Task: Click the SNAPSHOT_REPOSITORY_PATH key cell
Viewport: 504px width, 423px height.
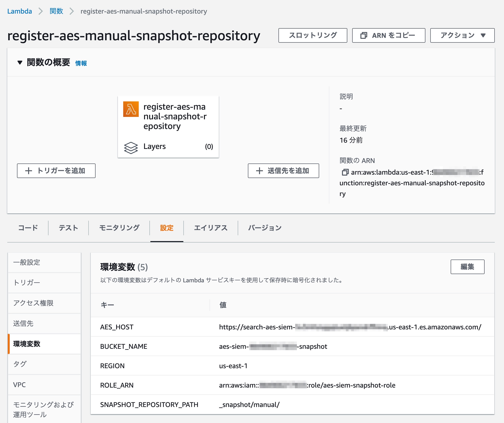Action: (149, 405)
